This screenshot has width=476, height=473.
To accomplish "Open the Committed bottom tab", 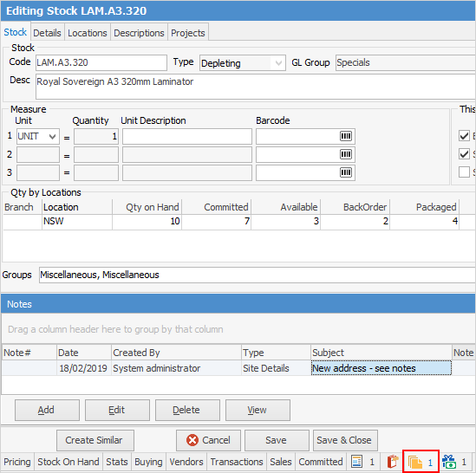I will coord(321,462).
